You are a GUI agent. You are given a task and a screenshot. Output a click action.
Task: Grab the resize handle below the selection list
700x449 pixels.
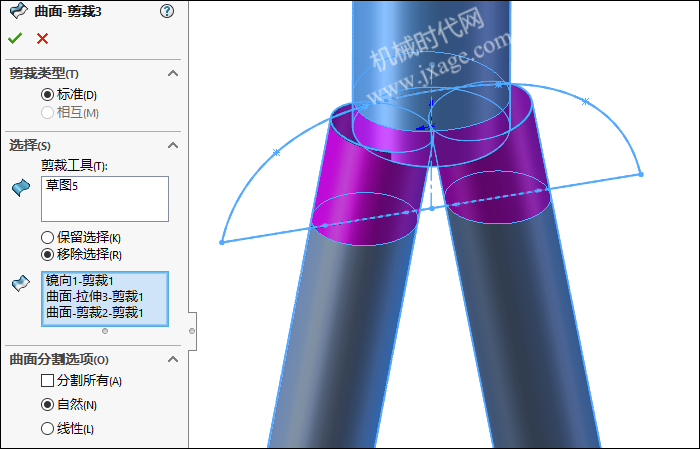point(105,331)
